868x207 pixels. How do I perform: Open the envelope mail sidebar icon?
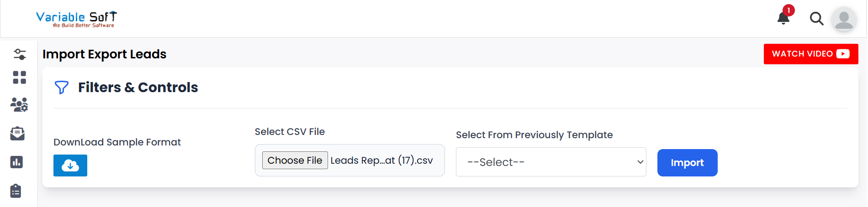click(x=17, y=134)
